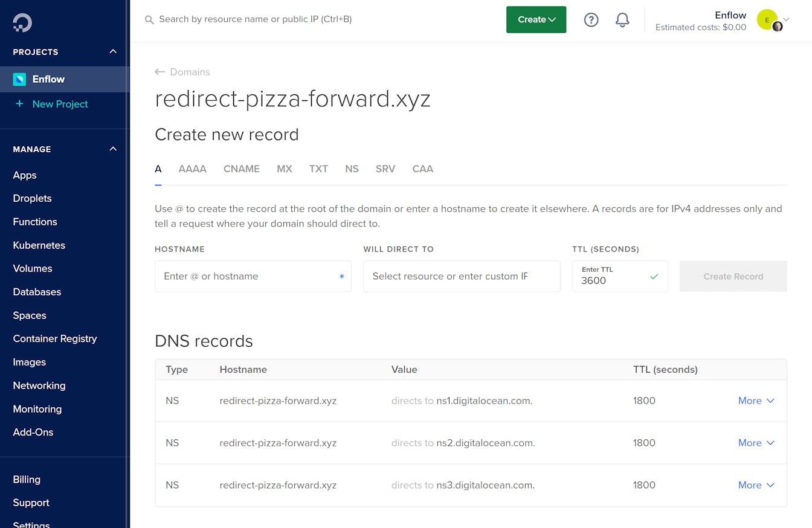Viewport: 812px width, 528px height.
Task: Expand More on the ns1 record row
Action: click(x=756, y=401)
